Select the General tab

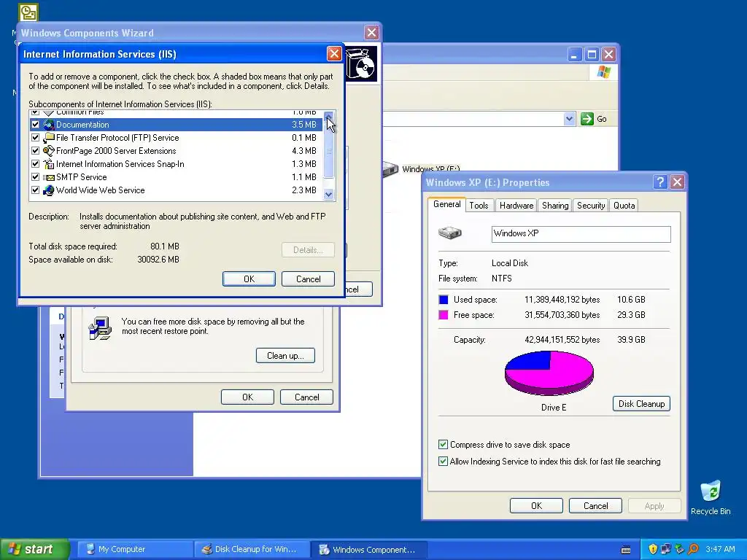click(447, 204)
